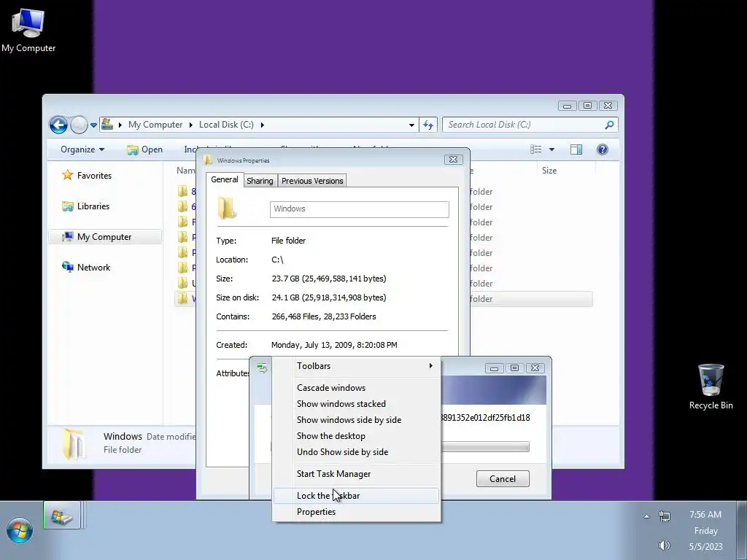Click the green arrows icon of the progress dialog

point(262,368)
